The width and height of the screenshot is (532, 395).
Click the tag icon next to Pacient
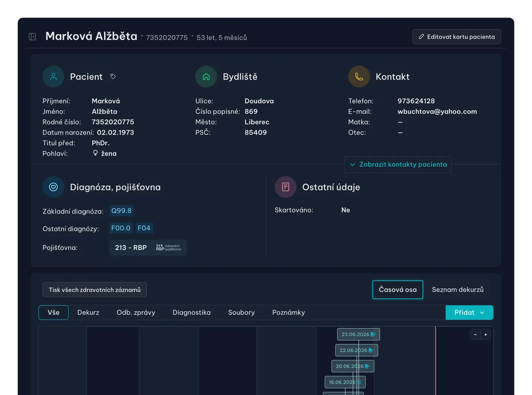[113, 76]
